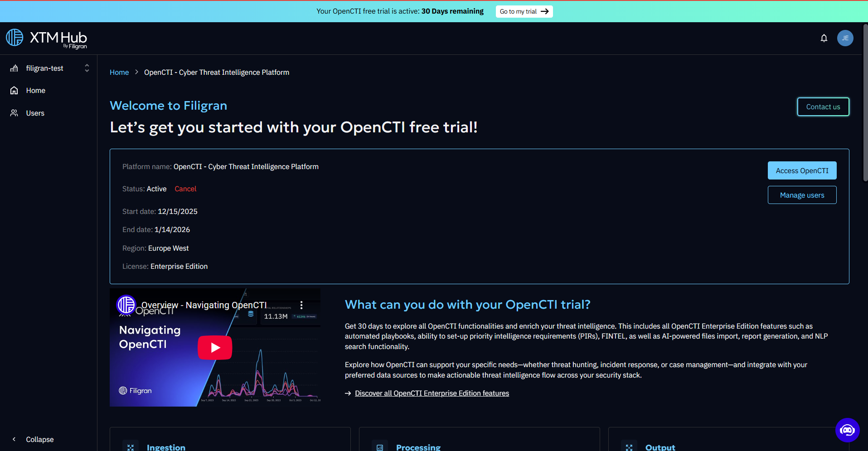Click the Processing card icon
Viewport: 868px width, 451px height.
coord(380,446)
